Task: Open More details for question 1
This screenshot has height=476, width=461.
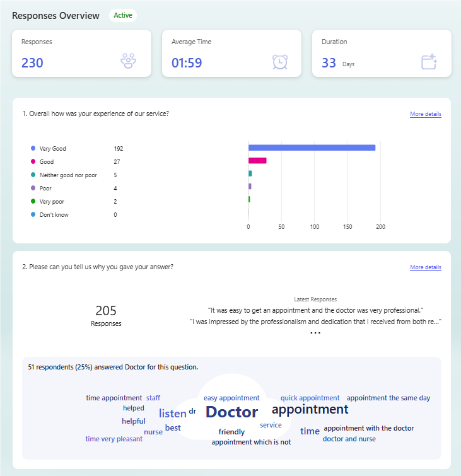Action: pos(426,114)
